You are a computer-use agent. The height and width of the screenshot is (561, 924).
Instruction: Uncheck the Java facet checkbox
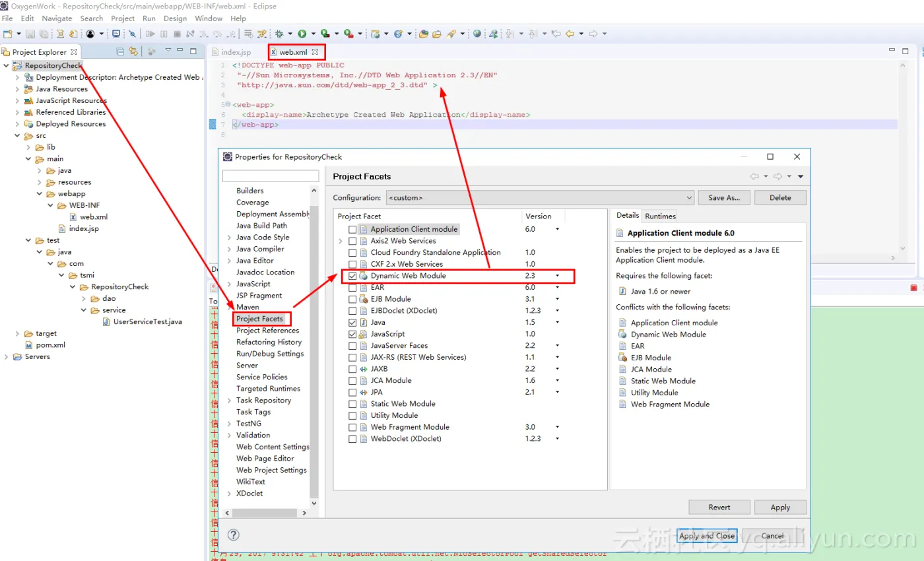[352, 323]
